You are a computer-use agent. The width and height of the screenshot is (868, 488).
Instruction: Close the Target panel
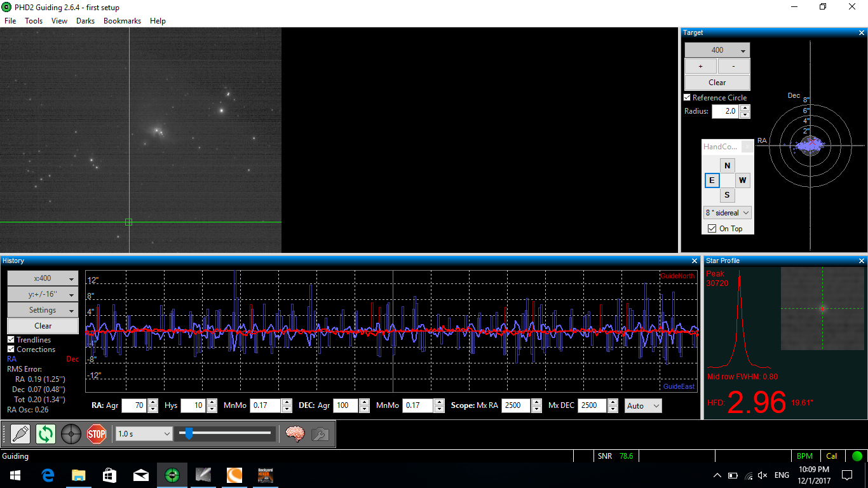click(x=862, y=32)
